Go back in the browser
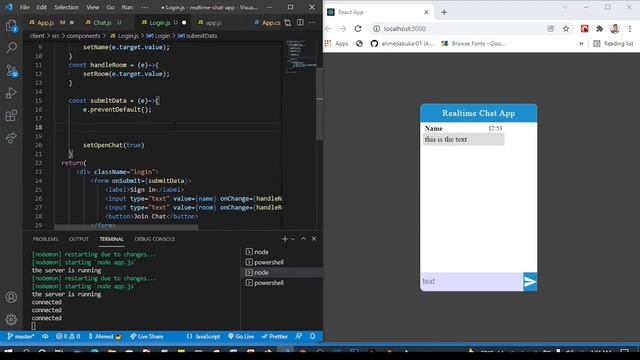This screenshot has height=360, width=640. pyautogui.click(x=328, y=29)
